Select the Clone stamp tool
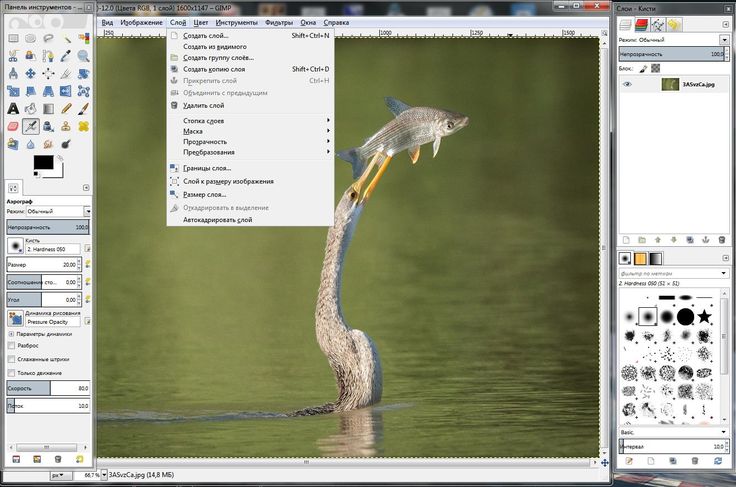Image resolution: width=736 pixels, height=487 pixels. pyautogui.click(x=66, y=126)
